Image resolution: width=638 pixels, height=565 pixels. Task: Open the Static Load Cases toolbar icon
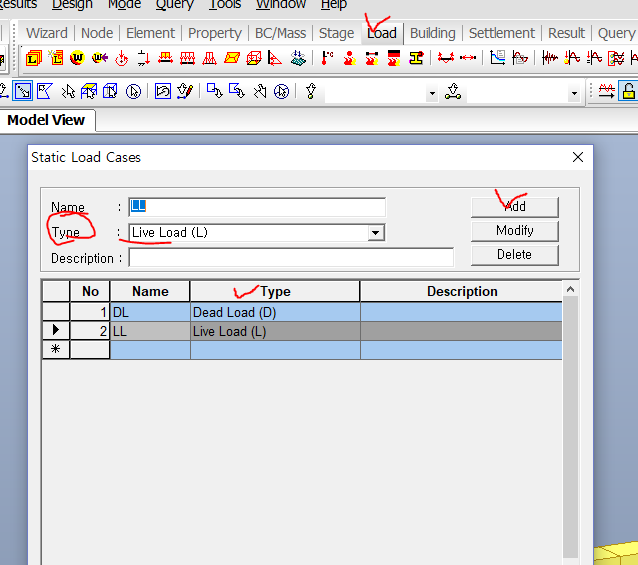point(34,58)
